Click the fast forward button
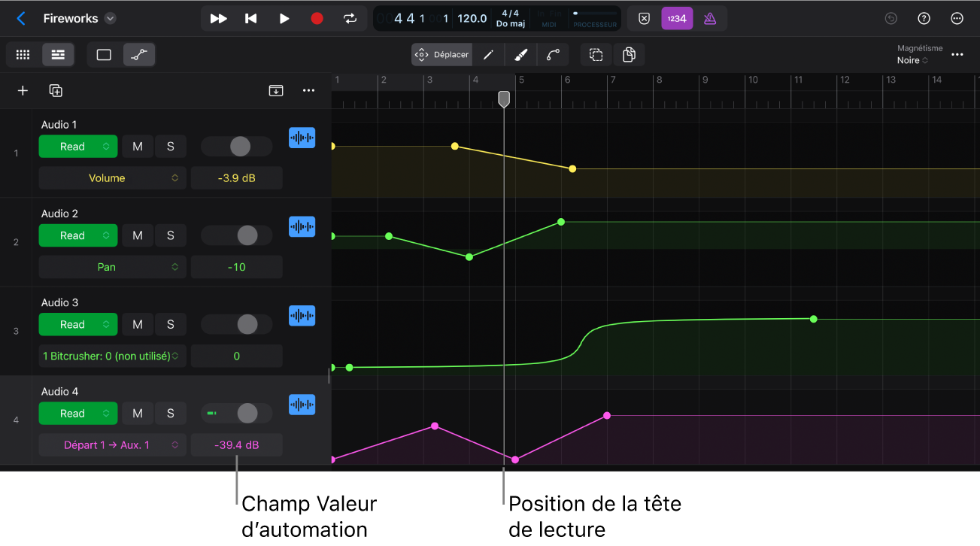 click(x=219, y=19)
